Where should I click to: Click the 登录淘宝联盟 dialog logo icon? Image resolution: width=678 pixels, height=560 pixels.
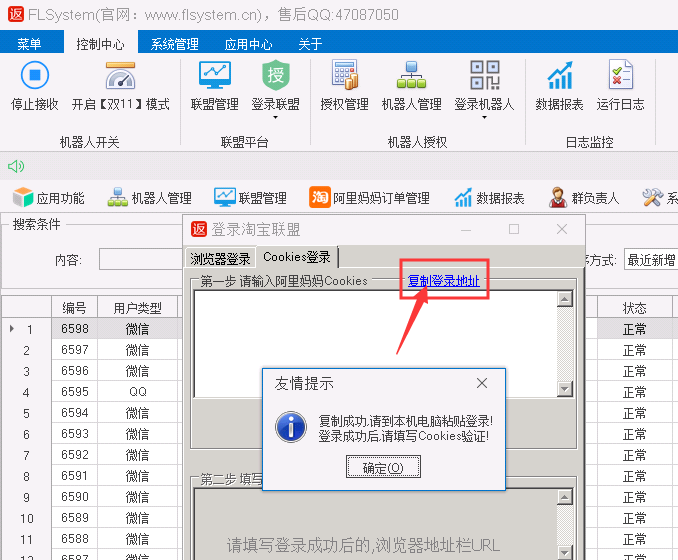pyautogui.click(x=199, y=229)
